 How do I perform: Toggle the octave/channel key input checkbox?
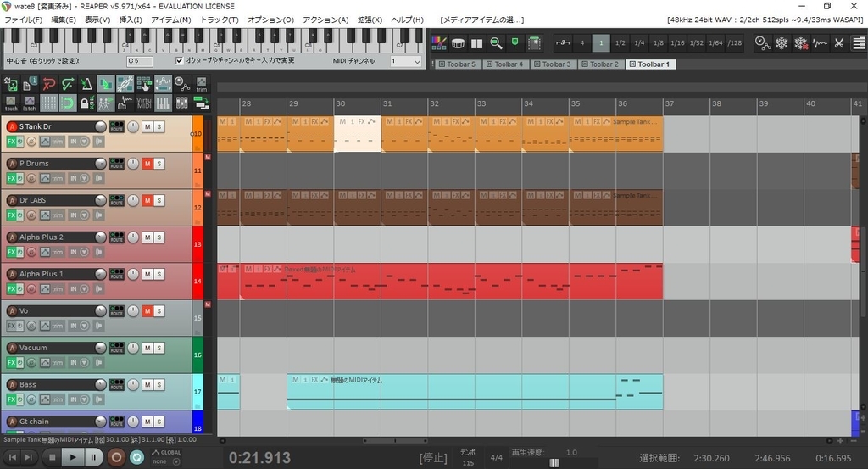[180, 60]
